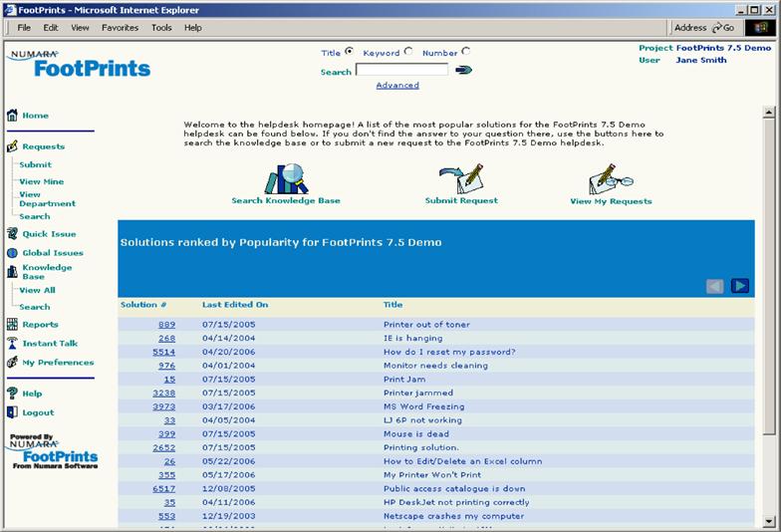Open My Preferences icon
Viewport: 781px width, 532px height.
coord(12,363)
